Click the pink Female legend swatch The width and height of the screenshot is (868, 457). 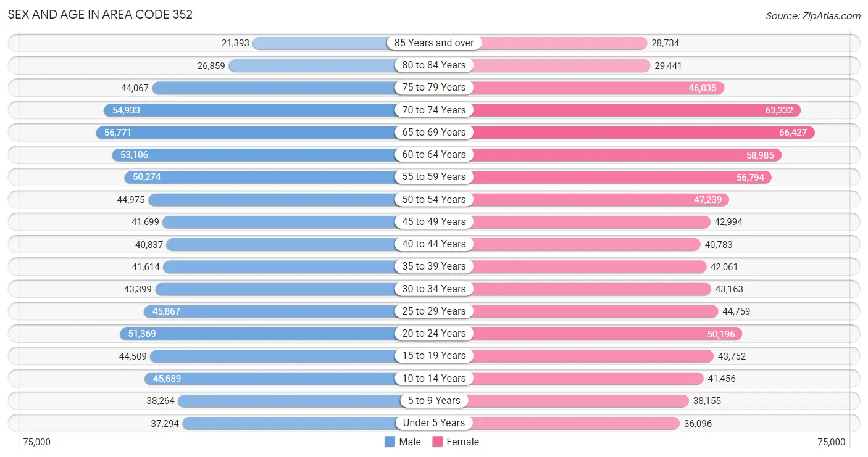[438, 442]
